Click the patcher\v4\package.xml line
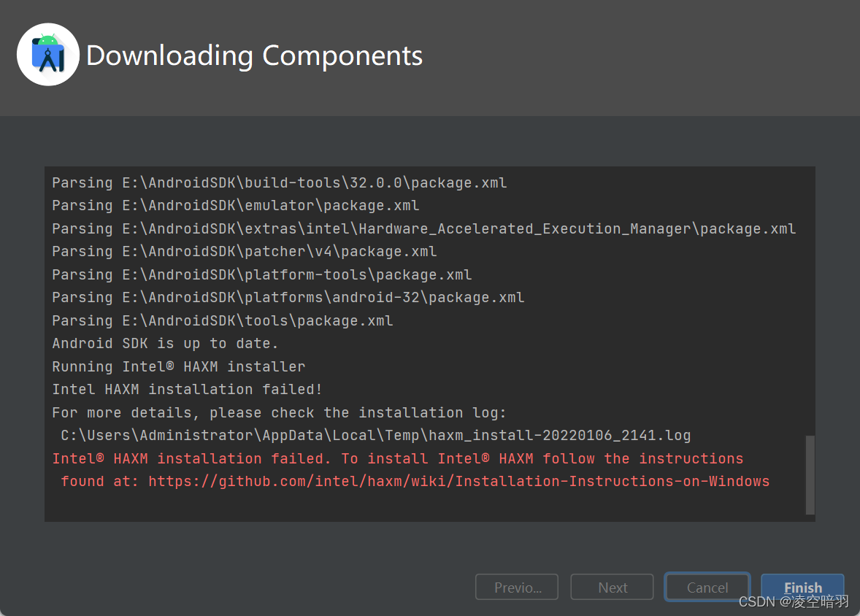 [245, 252]
